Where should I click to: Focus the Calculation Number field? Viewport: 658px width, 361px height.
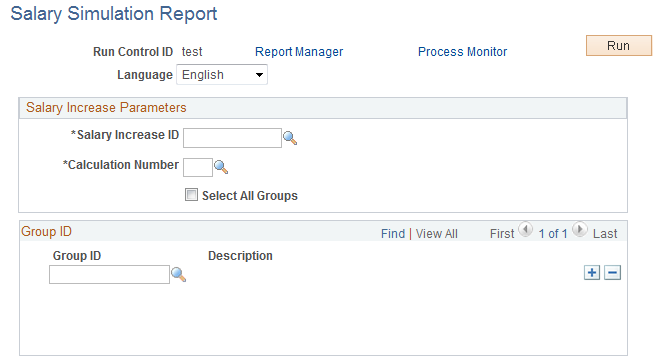198,167
